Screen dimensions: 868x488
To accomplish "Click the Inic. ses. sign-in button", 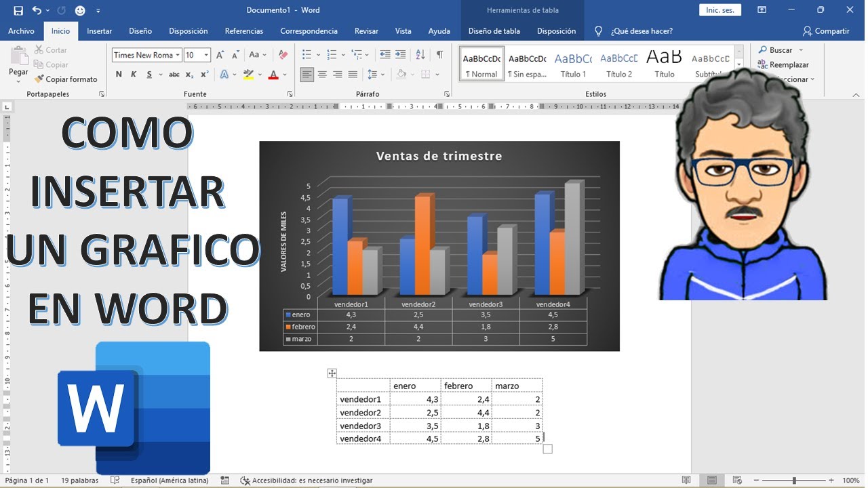I will 720,10.
